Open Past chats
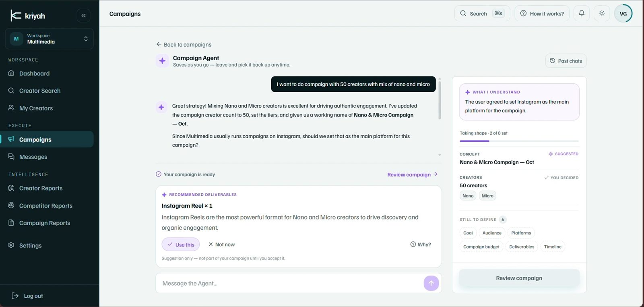644x307 pixels. 566,61
